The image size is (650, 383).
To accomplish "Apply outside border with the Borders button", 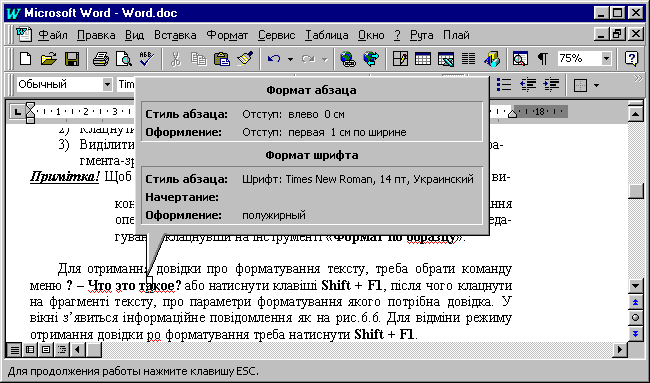I will tap(580, 85).
